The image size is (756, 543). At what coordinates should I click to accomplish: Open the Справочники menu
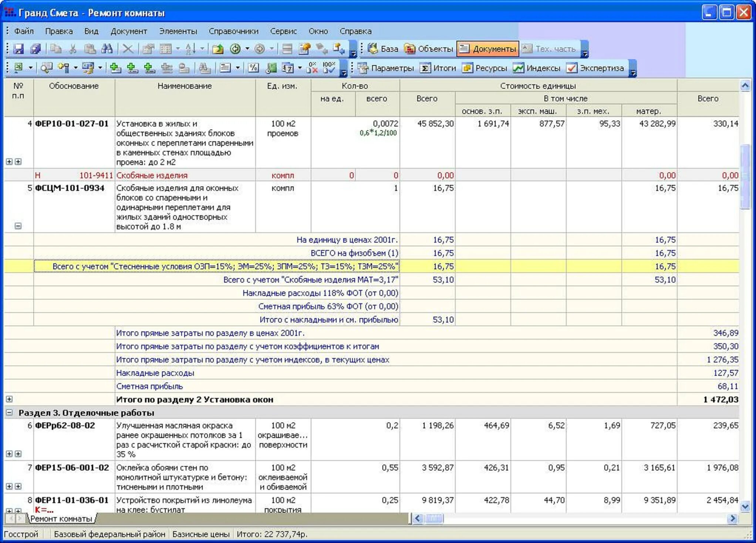pyautogui.click(x=233, y=31)
